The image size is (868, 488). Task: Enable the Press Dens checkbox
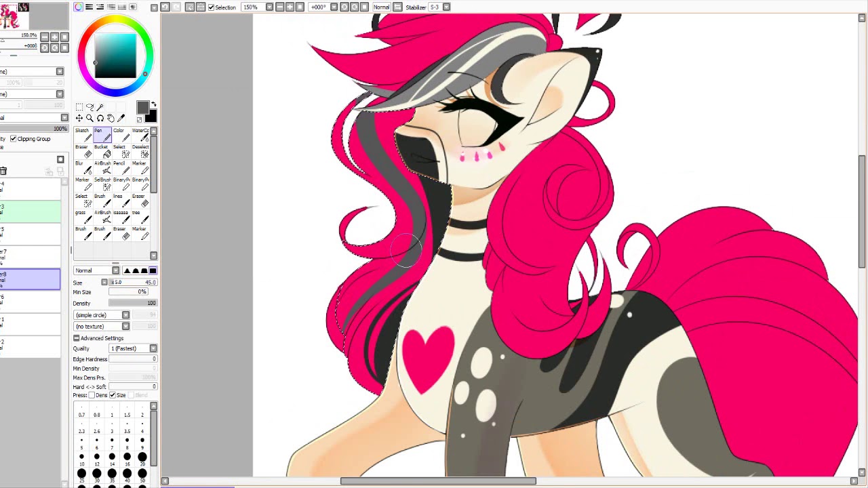coord(92,395)
